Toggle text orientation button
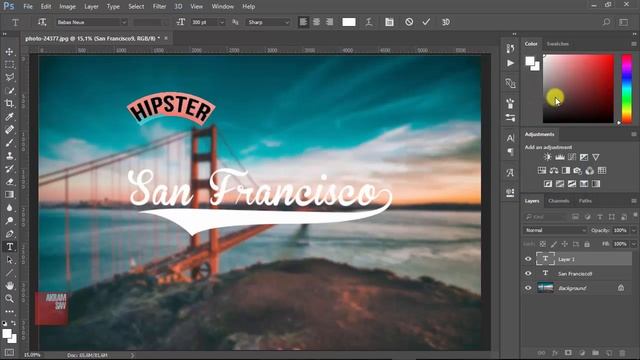 pyautogui.click(x=42, y=22)
